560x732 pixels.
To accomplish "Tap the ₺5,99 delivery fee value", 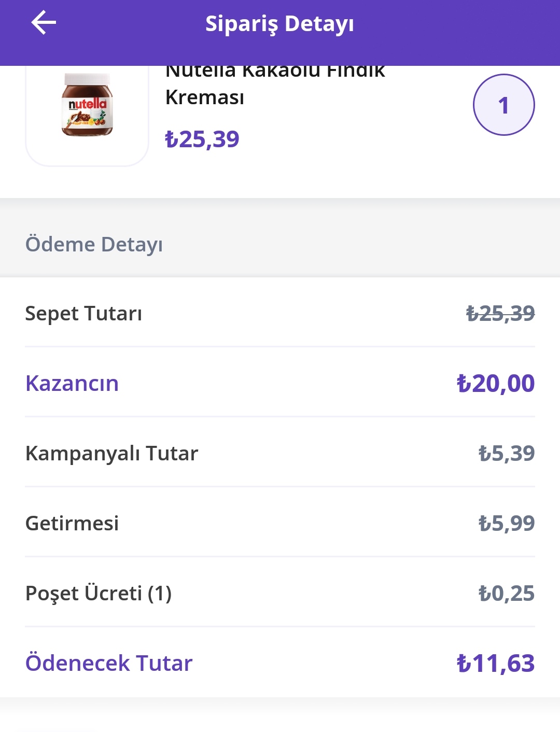I will tap(507, 524).
